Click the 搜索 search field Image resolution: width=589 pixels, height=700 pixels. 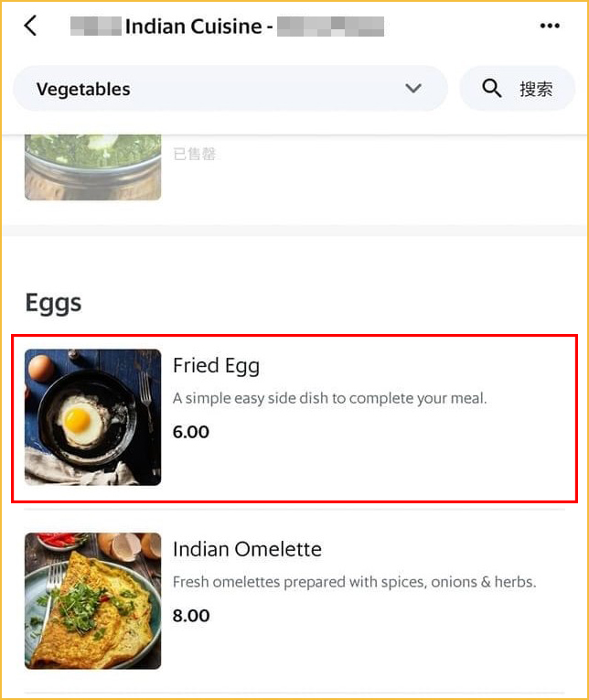[517, 89]
